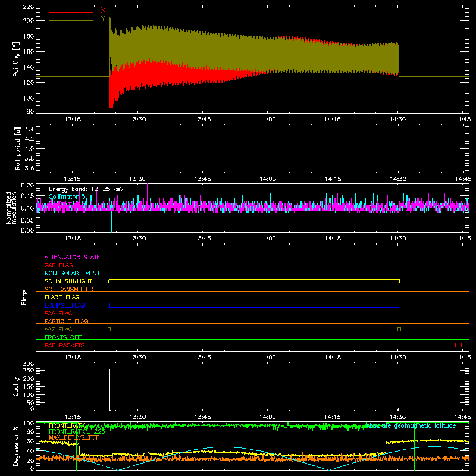This screenshot has height=476, width=476.
Task: Click the 'Energy band: 12-25 keV' annotation
Action: pos(86,189)
